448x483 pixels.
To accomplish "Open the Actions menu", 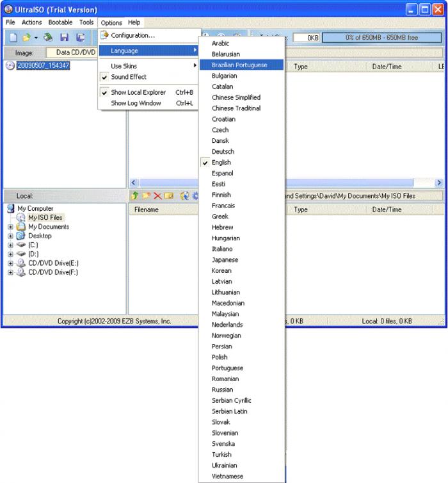I will click(32, 22).
